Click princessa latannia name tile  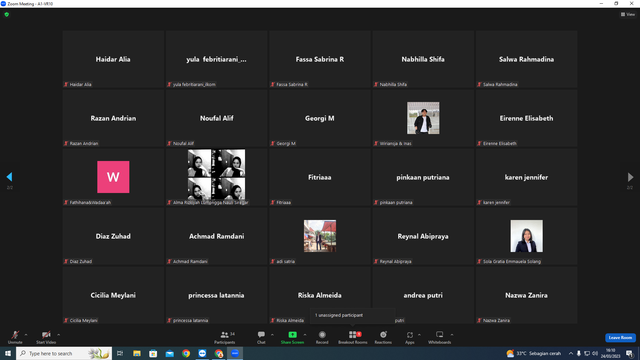pyautogui.click(x=216, y=295)
